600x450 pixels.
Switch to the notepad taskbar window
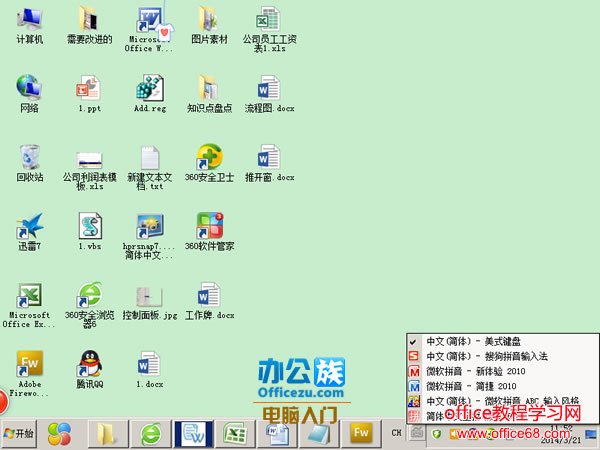(319, 434)
